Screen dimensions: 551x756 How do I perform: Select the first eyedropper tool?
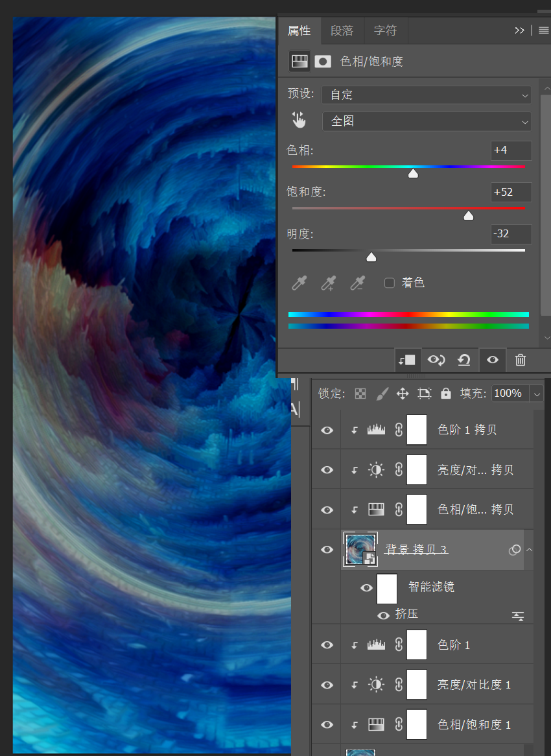tap(299, 283)
